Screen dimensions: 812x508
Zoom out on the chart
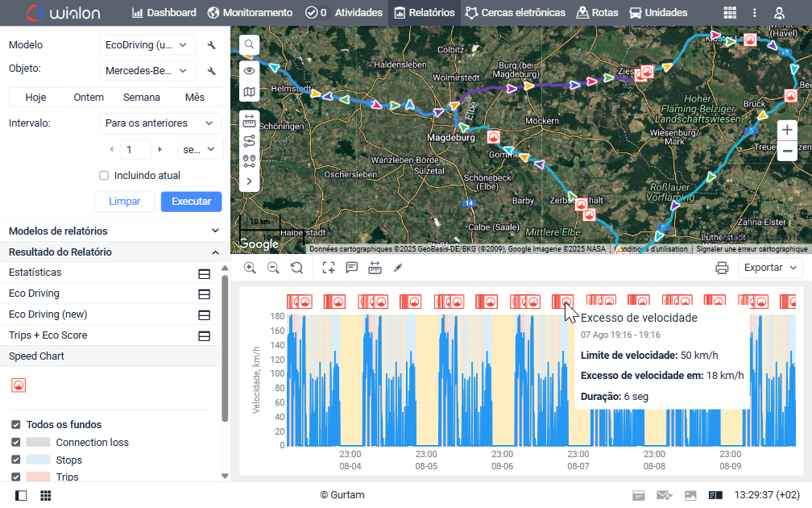point(273,268)
